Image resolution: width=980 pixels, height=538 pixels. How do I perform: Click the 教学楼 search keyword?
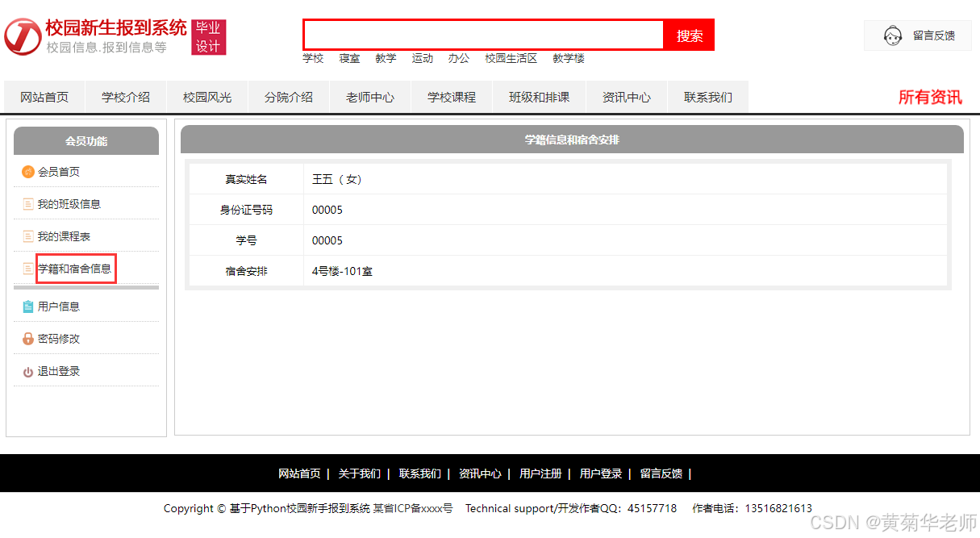click(569, 58)
